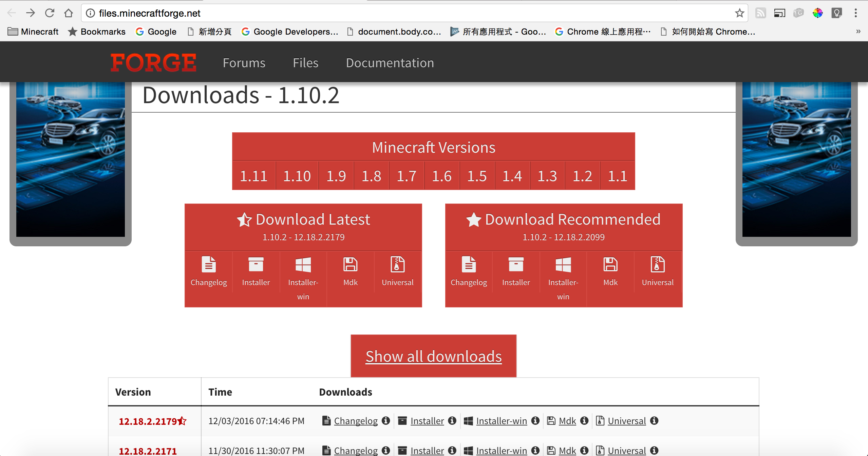868x456 pixels.
Task: Go to the browser Home page
Action: [x=69, y=13]
